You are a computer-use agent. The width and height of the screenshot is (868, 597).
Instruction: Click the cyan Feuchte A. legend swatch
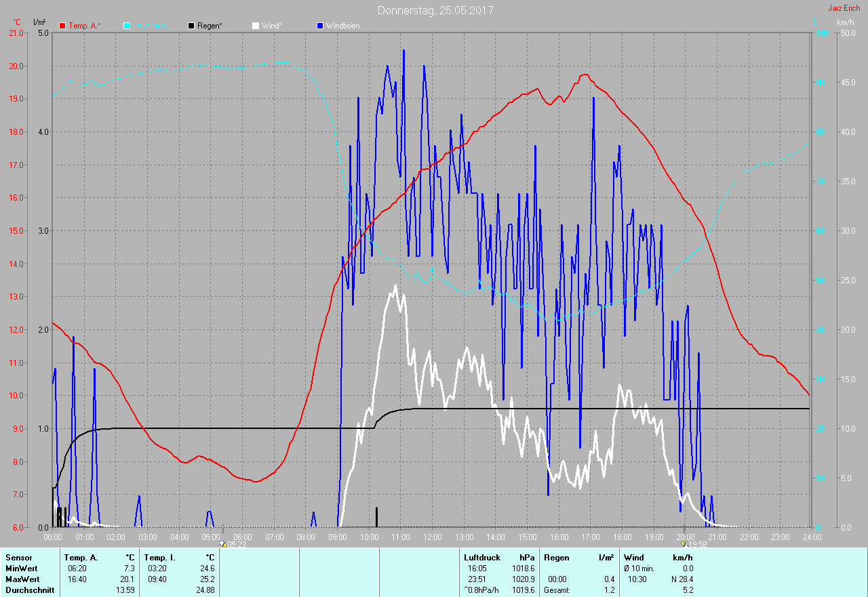pos(127,26)
